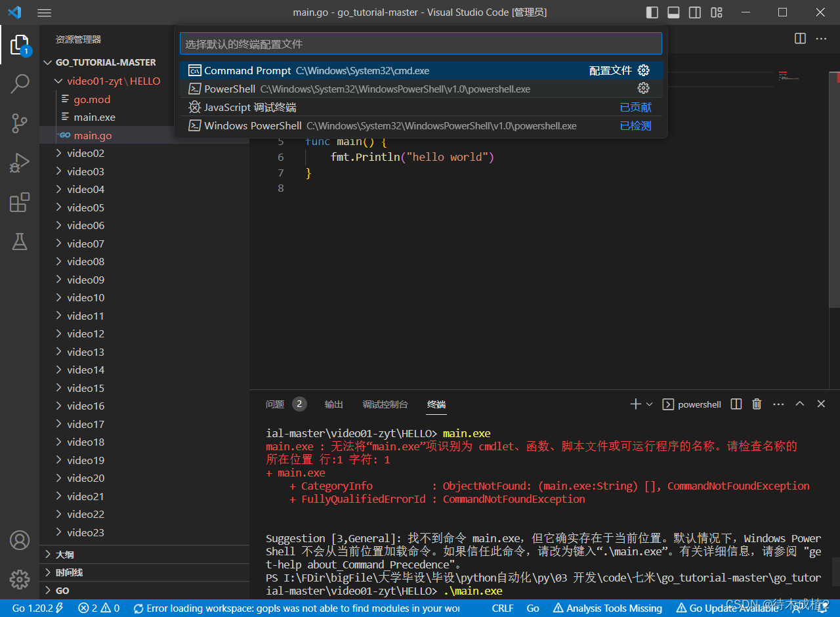Viewport: 840px width, 617px height.
Task: Expand the video05 folder
Action: [x=144, y=207]
